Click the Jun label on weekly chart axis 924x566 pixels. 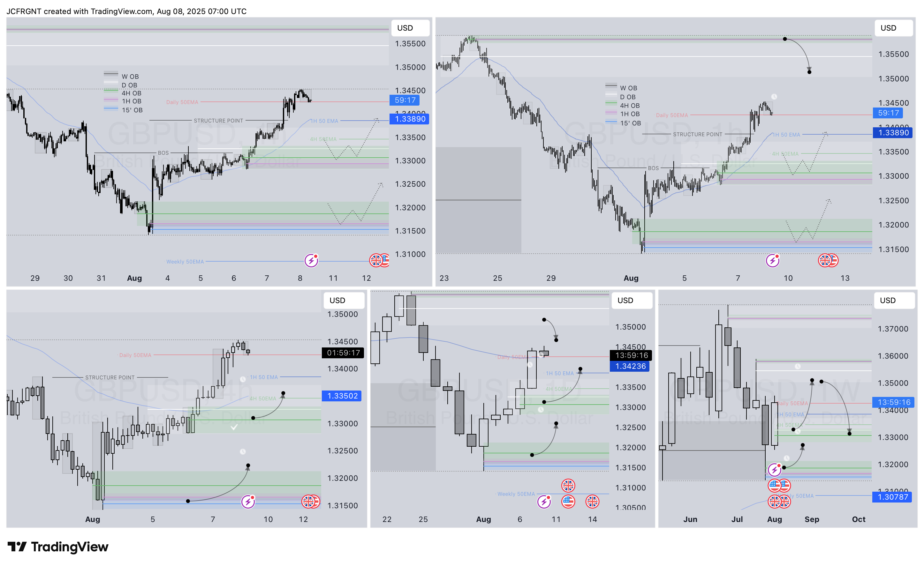[x=690, y=519]
